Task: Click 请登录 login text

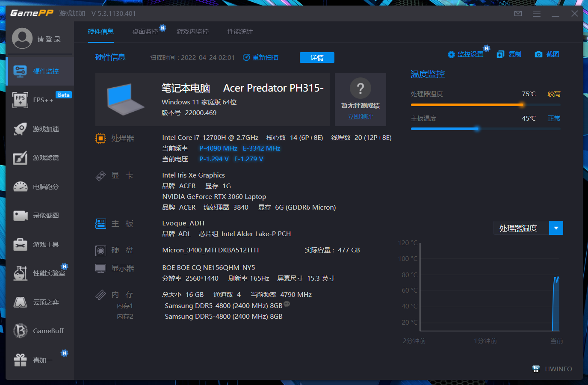Action: coord(49,39)
